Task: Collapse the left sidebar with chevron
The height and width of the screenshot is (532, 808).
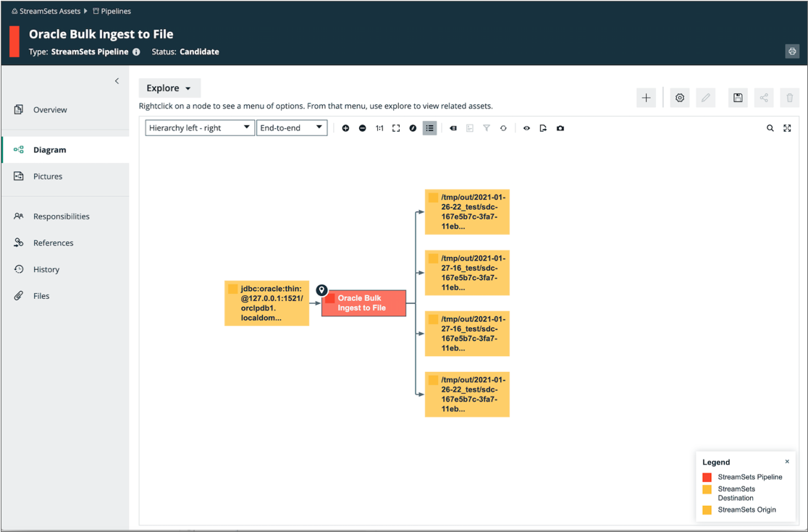Action: pos(117,81)
